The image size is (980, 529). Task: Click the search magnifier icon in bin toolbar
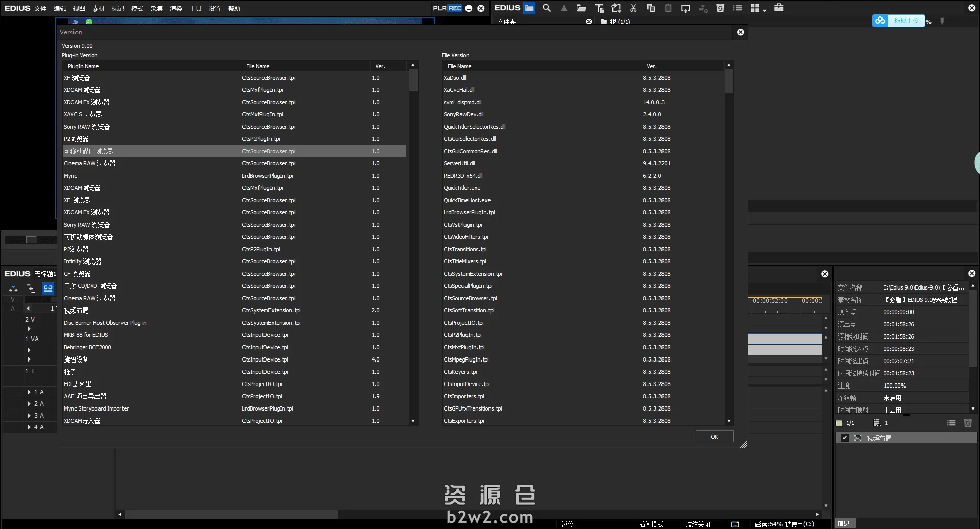pyautogui.click(x=547, y=8)
